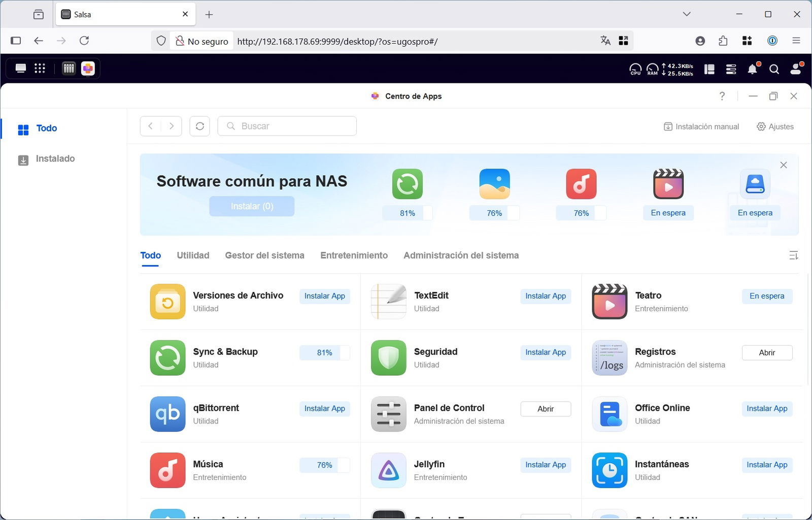The width and height of the screenshot is (812, 520).
Task: Click the help question mark icon
Action: (x=722, y=96)
